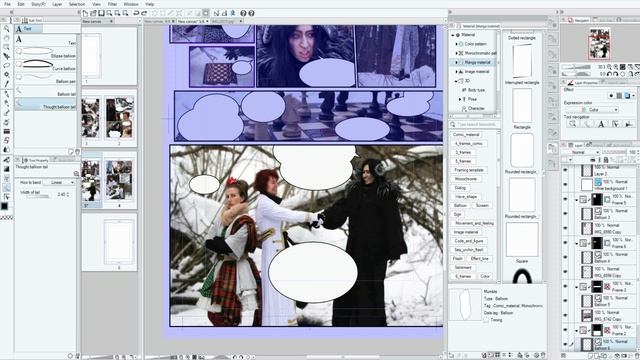Expand the Manga material folder
Screen dimensions: 640x360
point(457,62)
